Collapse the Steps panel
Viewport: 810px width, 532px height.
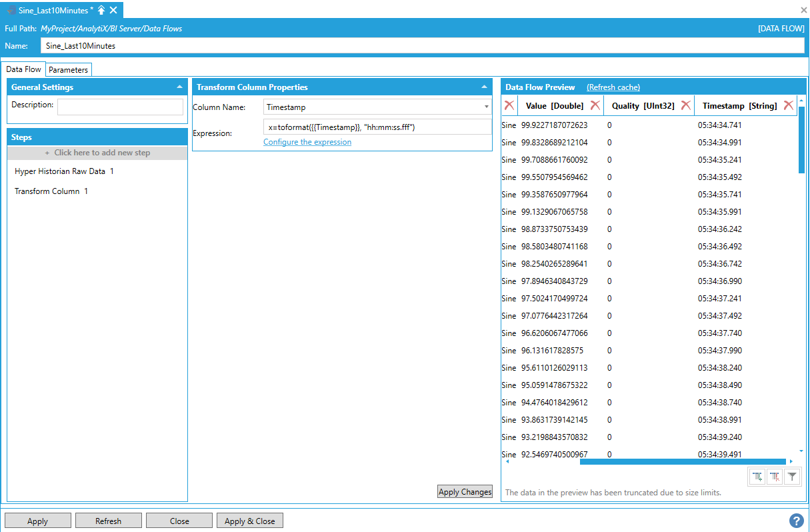pos(179,137)
